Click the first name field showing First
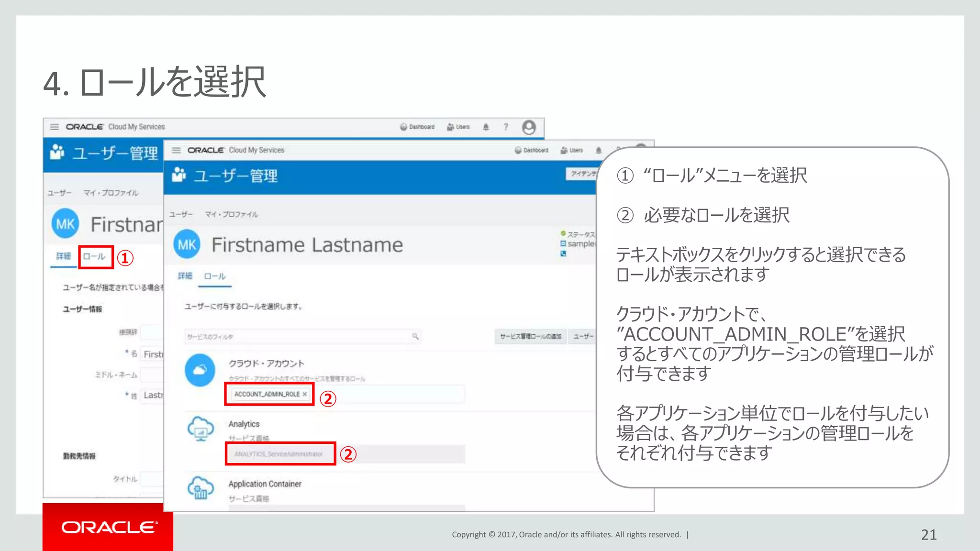This screenshot has height=551, width=980. tap(152, 354)
